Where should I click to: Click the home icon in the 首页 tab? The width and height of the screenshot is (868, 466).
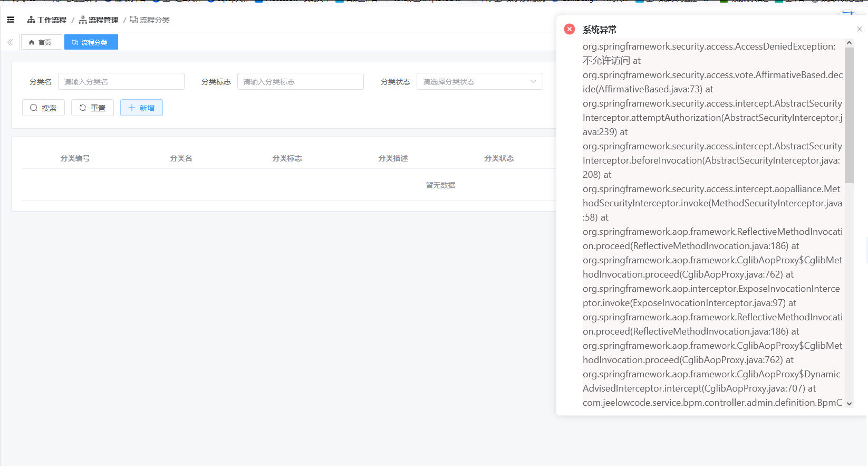[x=32, y=42]
